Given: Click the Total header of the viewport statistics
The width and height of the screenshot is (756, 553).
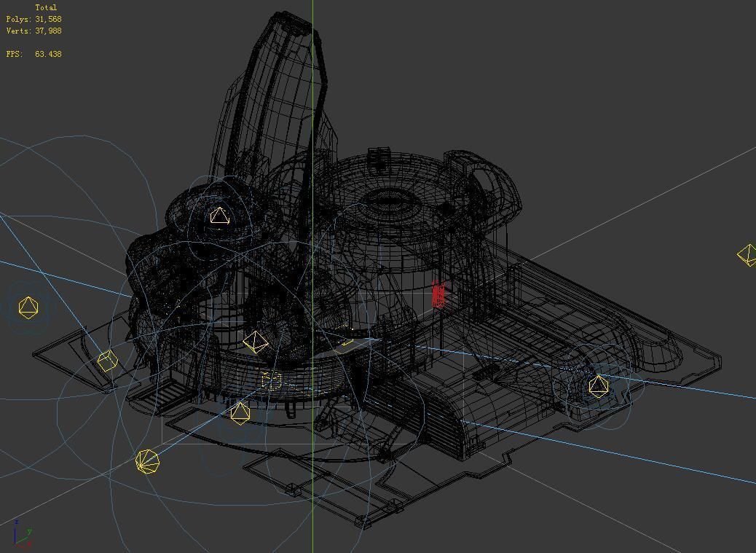Looking at the screenshot, I should pos(46,8).
